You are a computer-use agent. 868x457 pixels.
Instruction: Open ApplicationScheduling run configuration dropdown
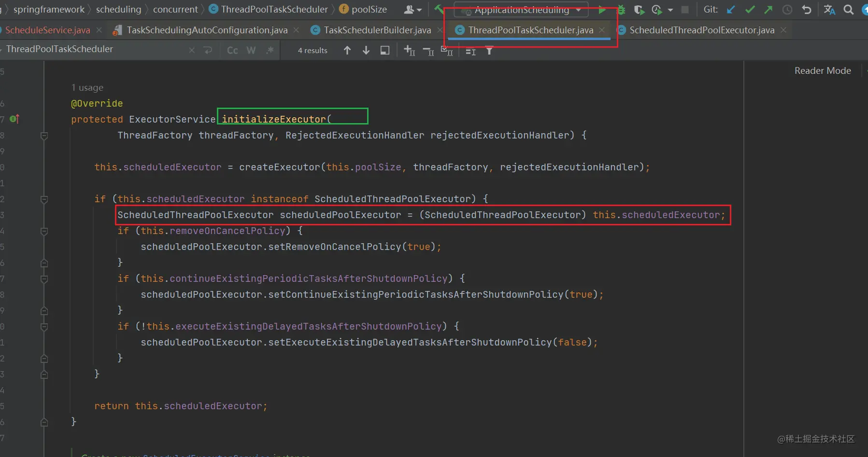coord(521,10)
